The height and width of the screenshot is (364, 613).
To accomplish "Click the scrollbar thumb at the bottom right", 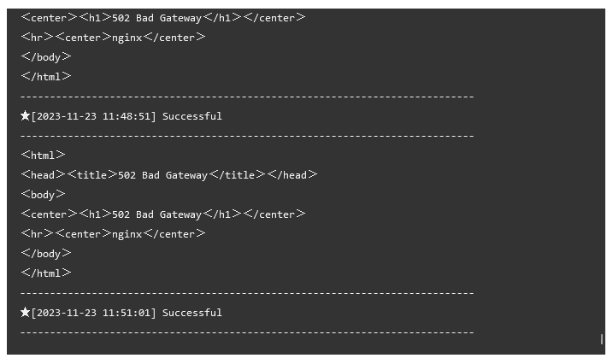I will tap(602, 339).
